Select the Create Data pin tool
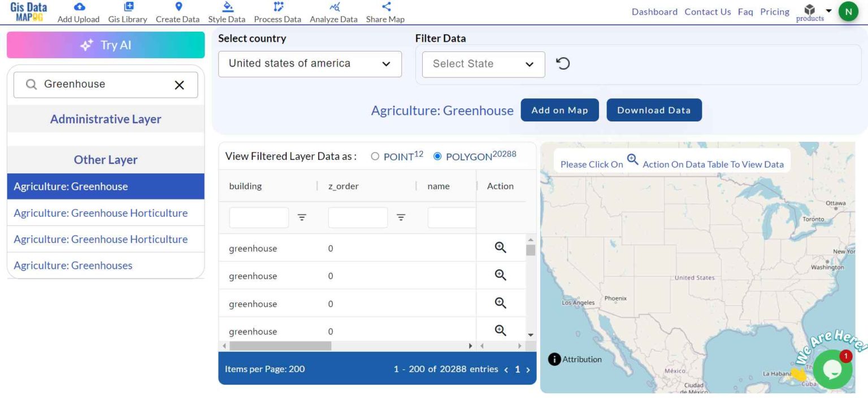Image resolution: width=868 pixels, height=401 pixels. 177,11
